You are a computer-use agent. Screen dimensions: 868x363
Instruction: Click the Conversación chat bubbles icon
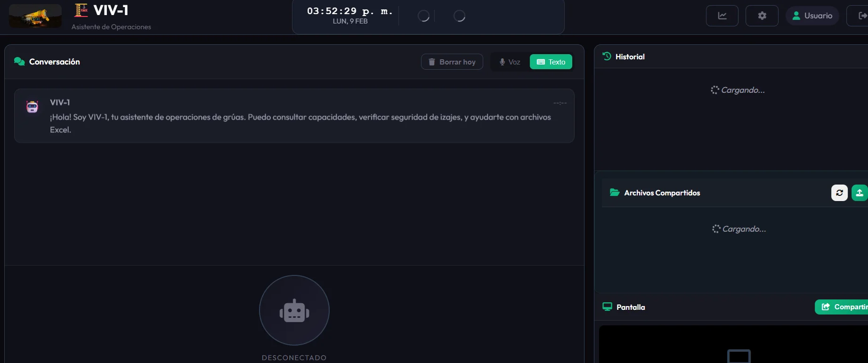19,62
